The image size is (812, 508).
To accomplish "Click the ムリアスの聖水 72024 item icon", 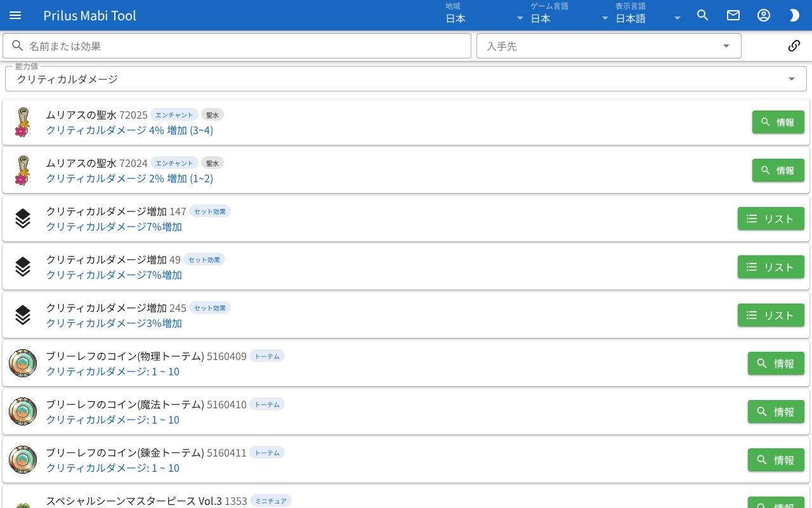I will 23,170.
